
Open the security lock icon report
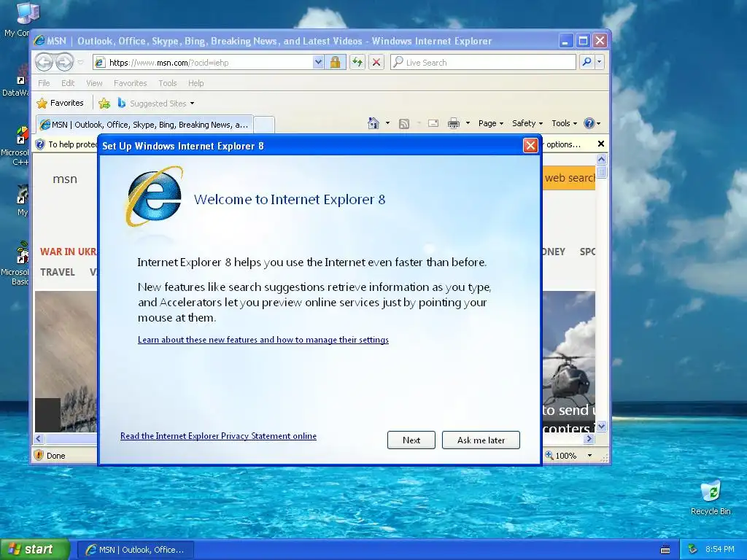coord(336,63)
